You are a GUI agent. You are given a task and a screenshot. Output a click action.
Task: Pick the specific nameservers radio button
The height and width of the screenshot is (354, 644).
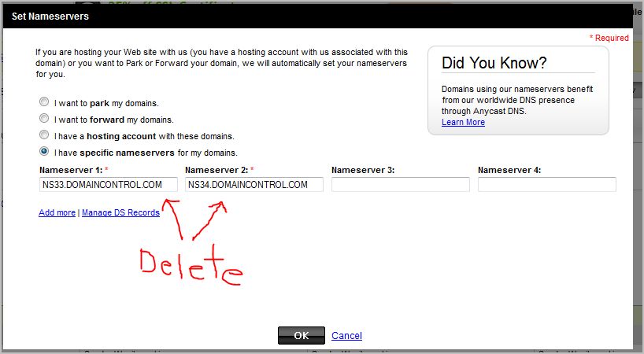pos(44,152)
